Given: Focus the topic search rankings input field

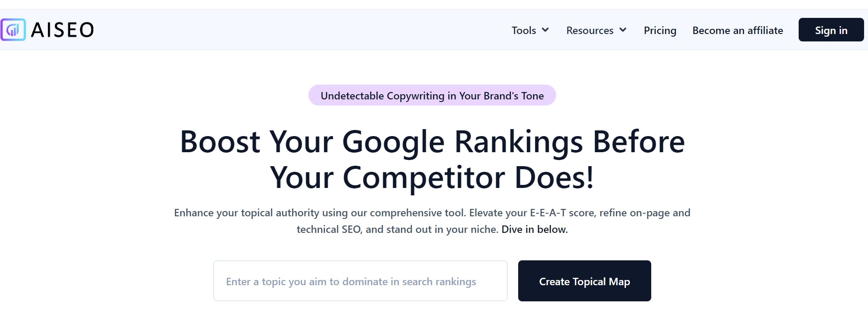Looking at the screenshot, I should tap(360, 281).
